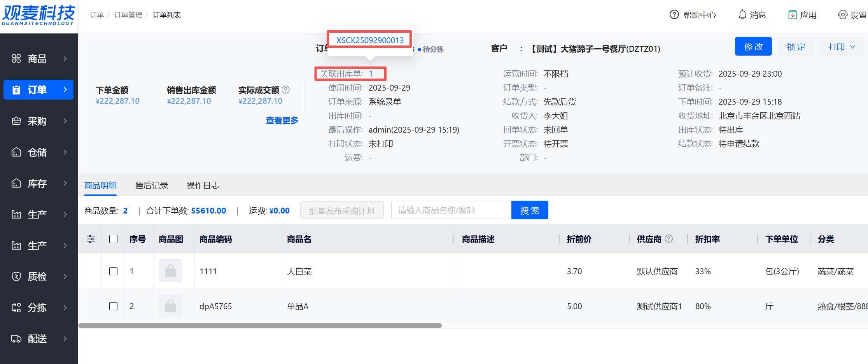
Task: Click the product image placeholder for 大白菜
Action: tap(170, 271)
